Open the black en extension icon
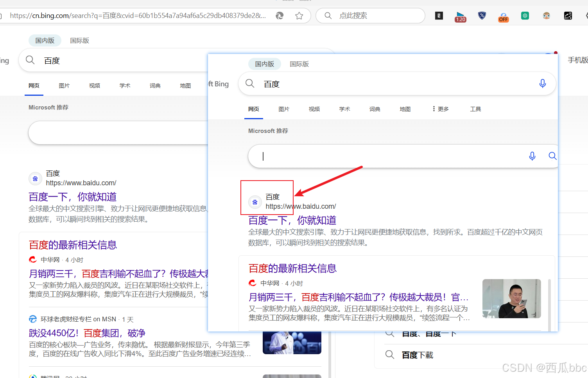 click(x=568, y=16)
